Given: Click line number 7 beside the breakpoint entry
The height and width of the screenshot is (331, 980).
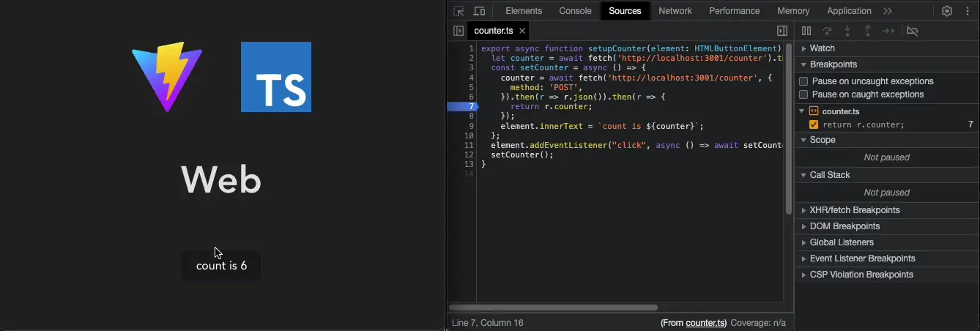Looking at the screenshot, I should pos(970,124).
